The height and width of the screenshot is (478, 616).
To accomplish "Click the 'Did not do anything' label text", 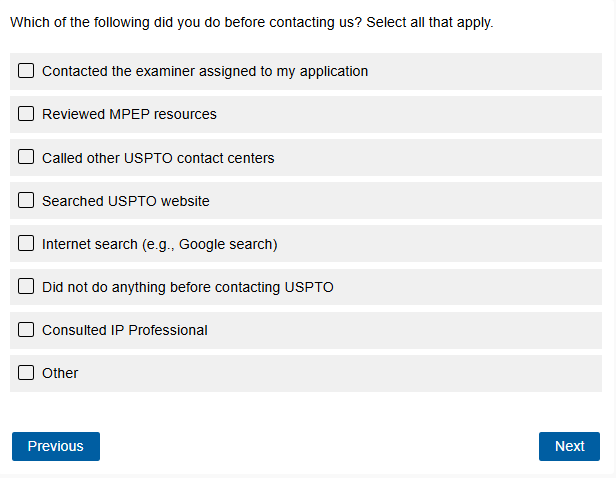I will [x=187, y=287].
